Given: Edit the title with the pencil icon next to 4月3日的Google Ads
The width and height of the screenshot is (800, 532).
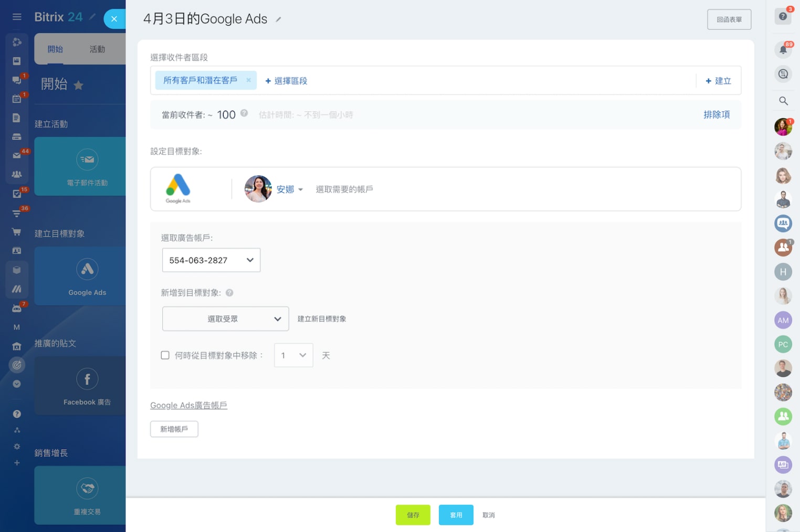Looking at the screenshot, I should pos(279,20).
